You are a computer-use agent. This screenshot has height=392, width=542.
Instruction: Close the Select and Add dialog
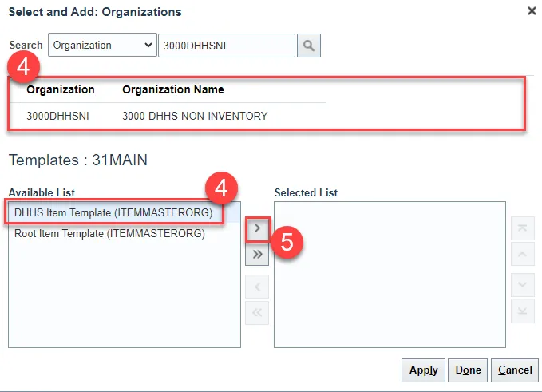[532, 11]
